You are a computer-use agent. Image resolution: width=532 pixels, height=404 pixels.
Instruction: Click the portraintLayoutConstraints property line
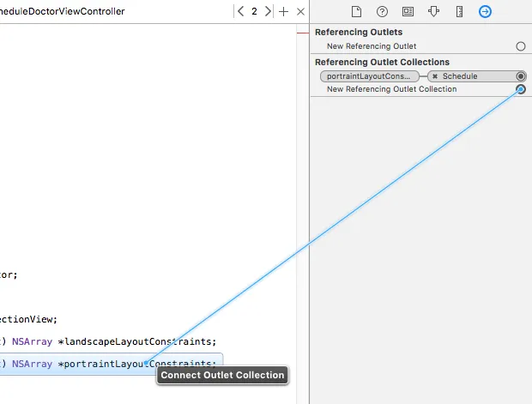pos(112,364)
